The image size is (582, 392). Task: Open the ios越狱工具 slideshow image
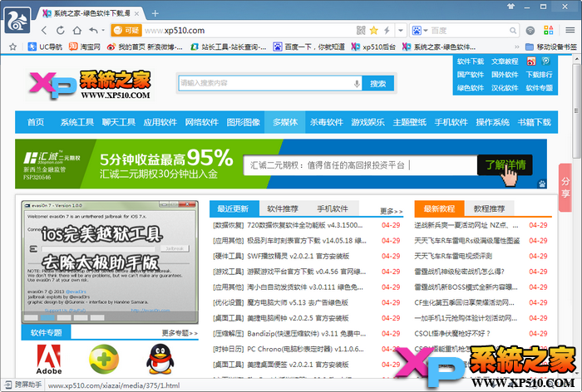tap(110, 262)
